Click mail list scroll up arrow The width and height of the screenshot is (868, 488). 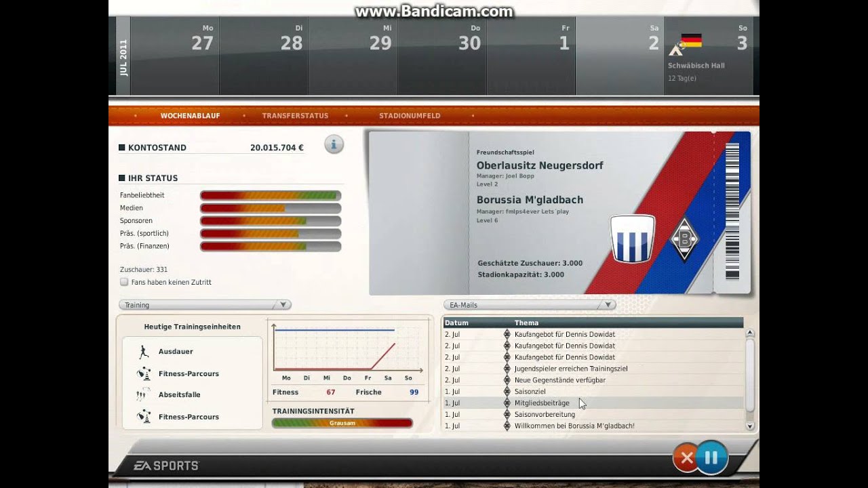(x=750, y=333)
